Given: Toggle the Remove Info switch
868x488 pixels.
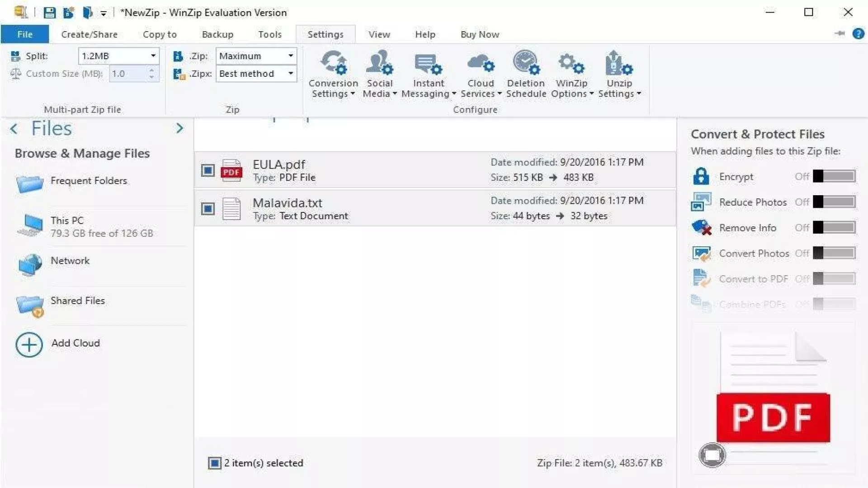Looking at the screenshot, I should coord(833,227).
